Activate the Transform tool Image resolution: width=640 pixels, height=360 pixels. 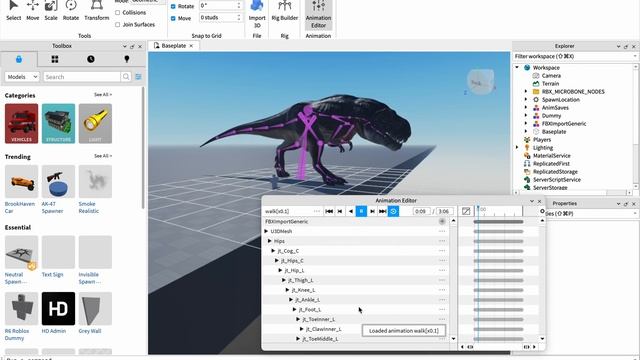pos(97,10)
